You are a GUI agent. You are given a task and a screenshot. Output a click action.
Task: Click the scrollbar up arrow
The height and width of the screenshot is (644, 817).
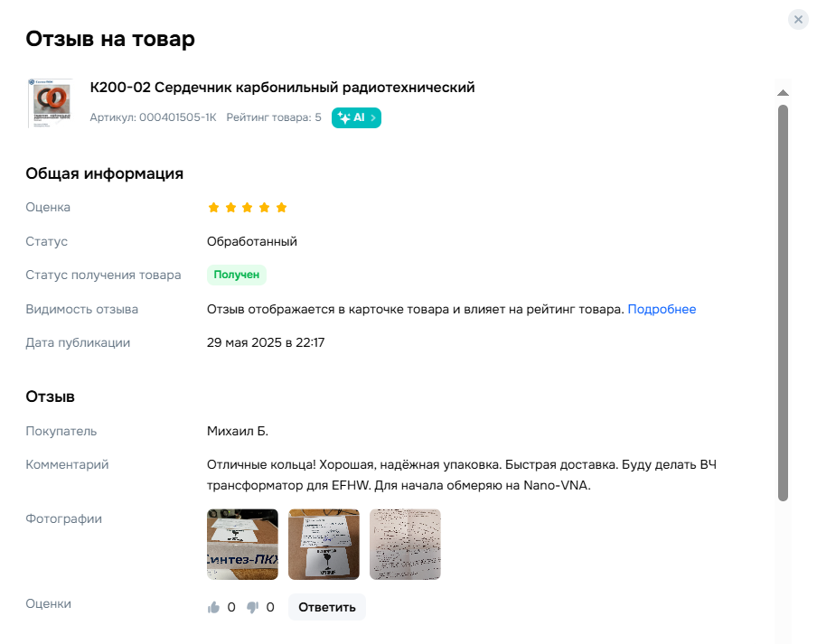(x=783, y=93)
